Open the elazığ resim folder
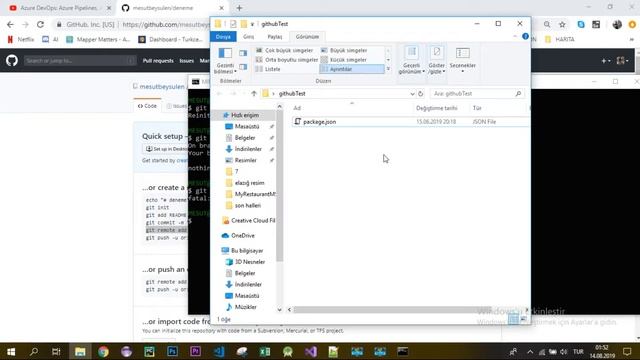Viewport: 640px width, 360px height. coord(249,183)
